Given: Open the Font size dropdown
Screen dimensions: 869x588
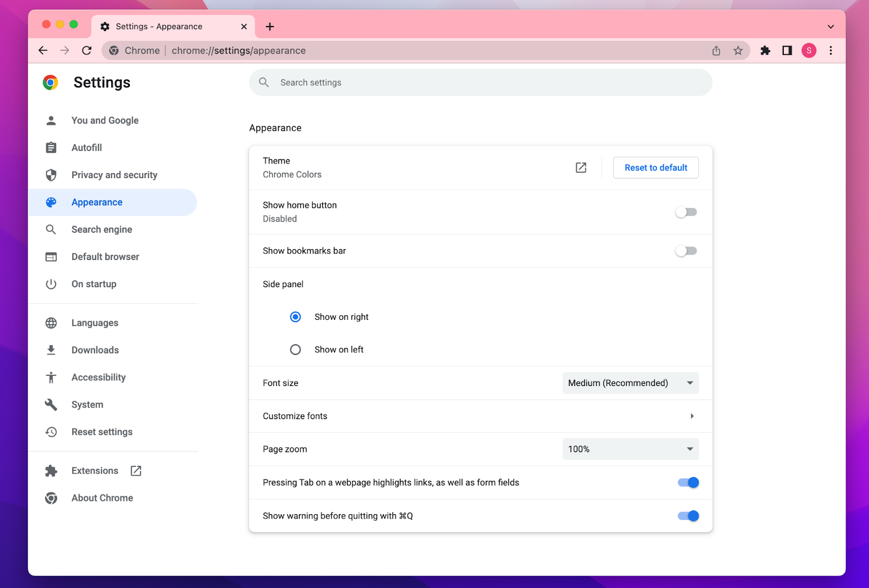Looking at the screenshot, I should click(x=630, y=383).
